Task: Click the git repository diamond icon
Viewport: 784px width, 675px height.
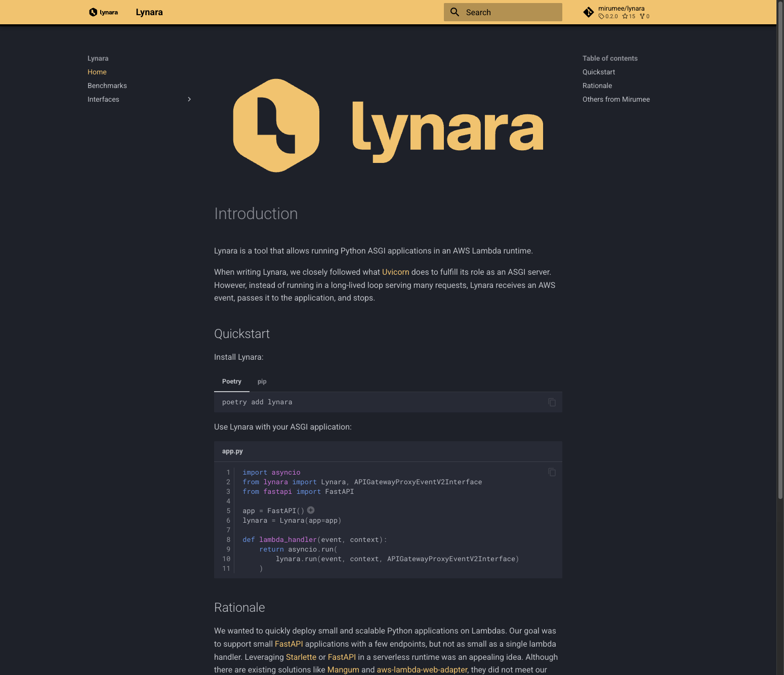Action: [588, 12]
